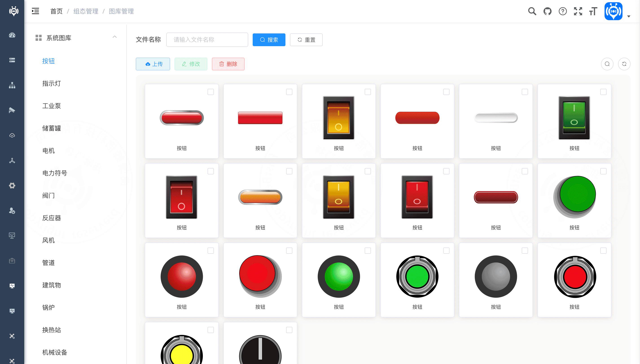Select the 工业泵 category
This screenshot has height=364, width=640.
pyautogui.click(x=52, y=106)
